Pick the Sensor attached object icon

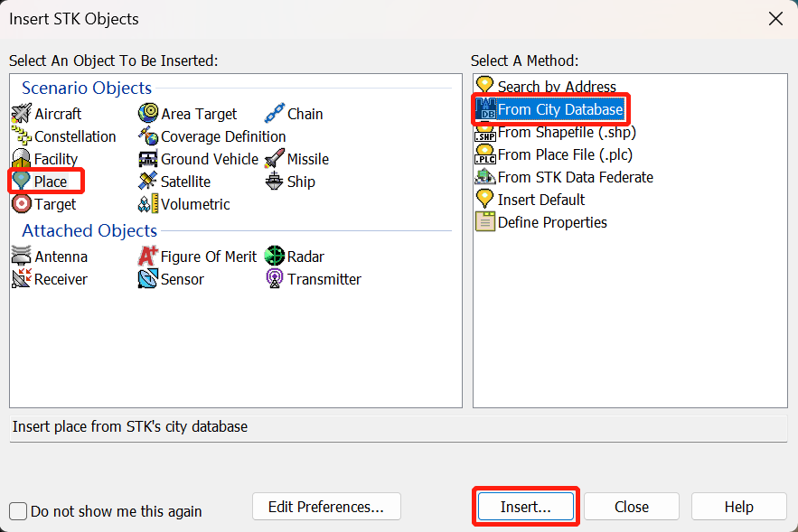click(148, 279)
